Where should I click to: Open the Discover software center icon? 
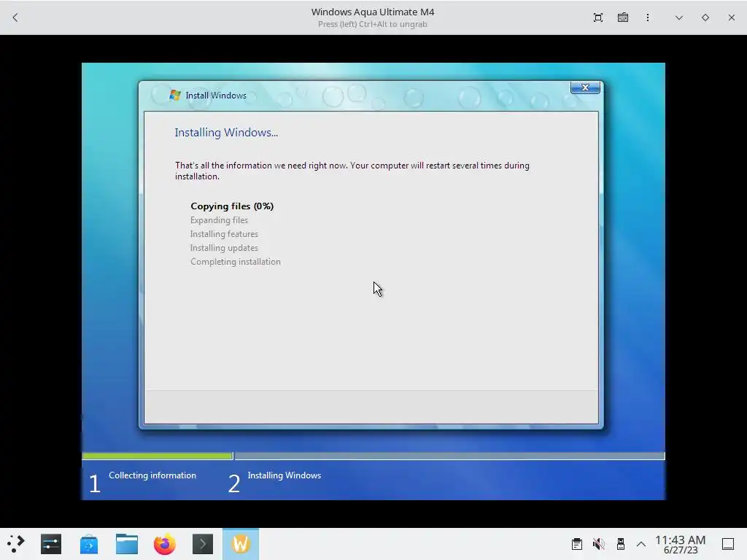88,544
